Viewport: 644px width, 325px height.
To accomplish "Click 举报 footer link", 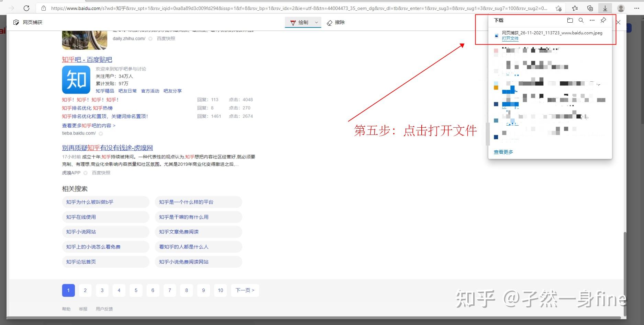I will (x=83, y=309).
